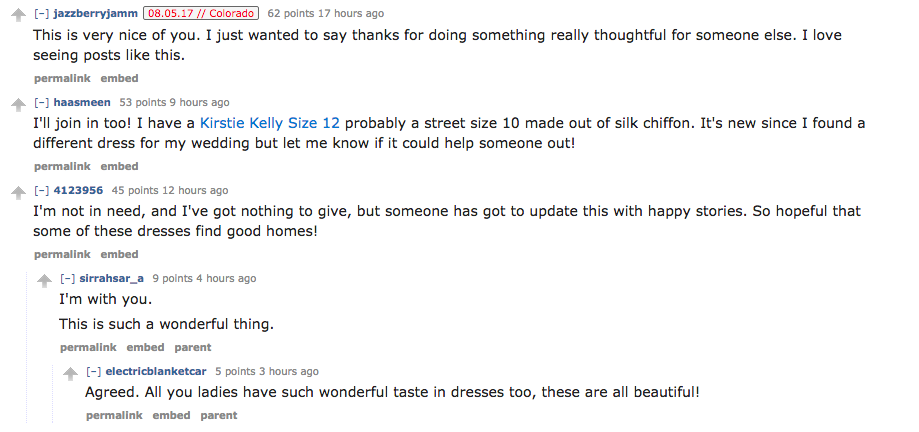919x432 pixels.
Task: Go to parent of sirrahsar_a's reply
Action: [x=193, y=347]
